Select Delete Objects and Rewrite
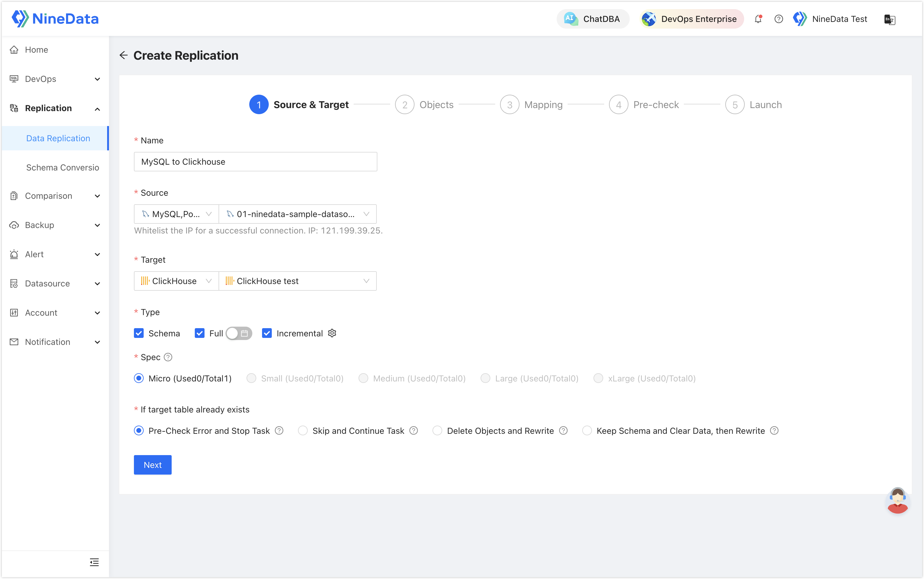 pos(437,431)
